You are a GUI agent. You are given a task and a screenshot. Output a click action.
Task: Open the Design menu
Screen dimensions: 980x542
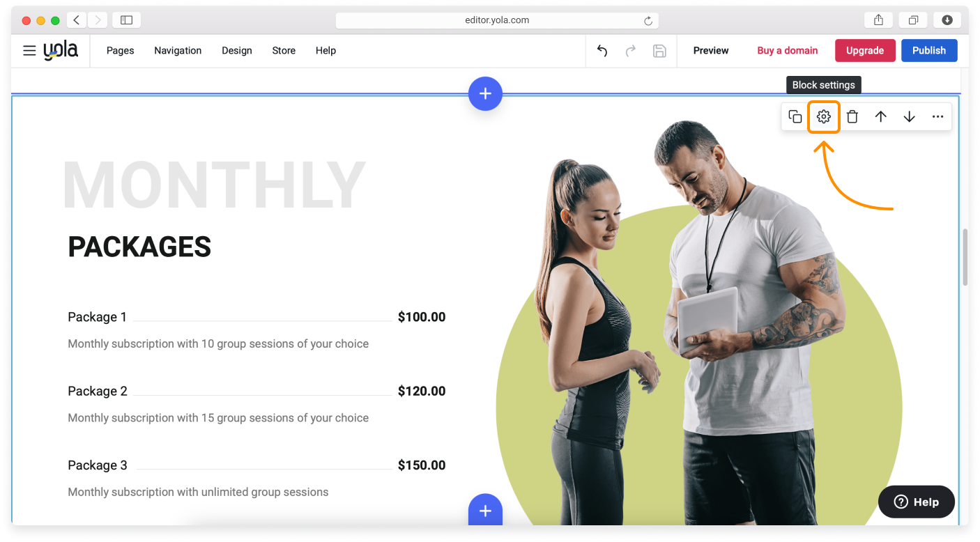(x=237, y=51)
